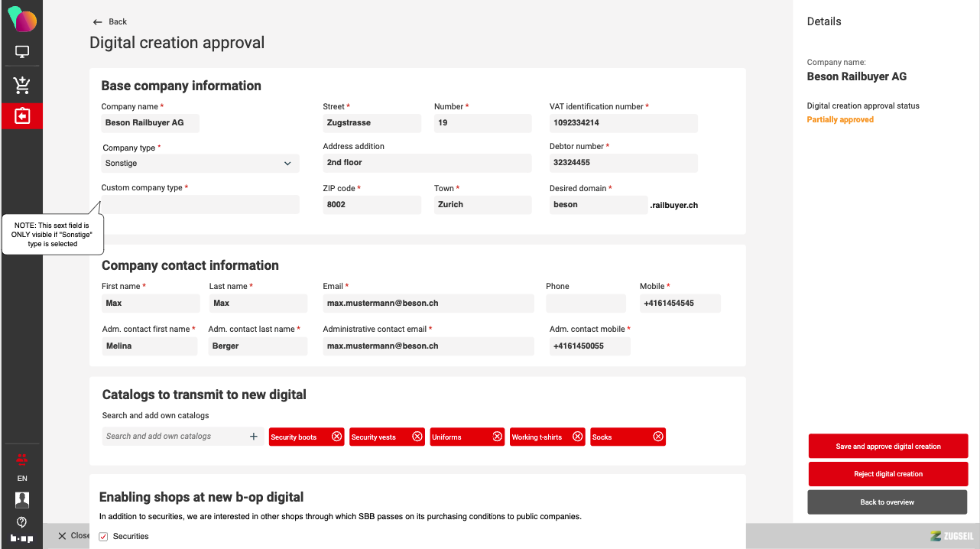Viewport: 980px width, 549px height.
Task: Click the plus icon to add catalog
Action: 254,437
